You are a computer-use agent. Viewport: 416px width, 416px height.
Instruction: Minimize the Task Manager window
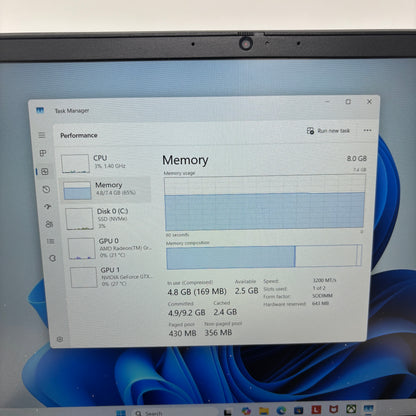[x=328, y=101]
